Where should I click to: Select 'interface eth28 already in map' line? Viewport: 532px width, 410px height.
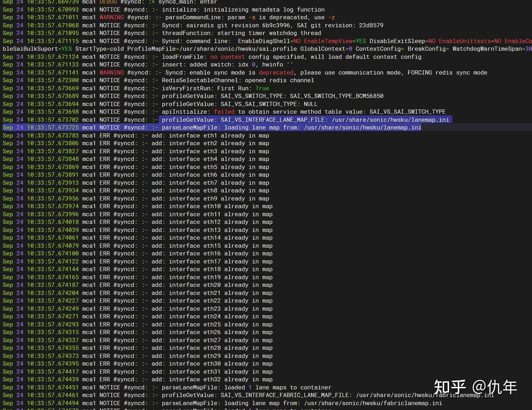[221, 348]
